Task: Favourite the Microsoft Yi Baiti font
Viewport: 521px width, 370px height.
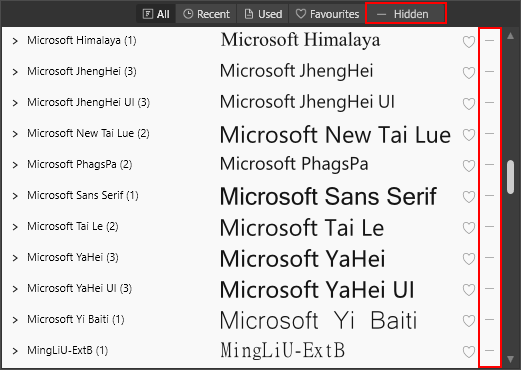Action: pyautogui.click(x=469, y=321)
